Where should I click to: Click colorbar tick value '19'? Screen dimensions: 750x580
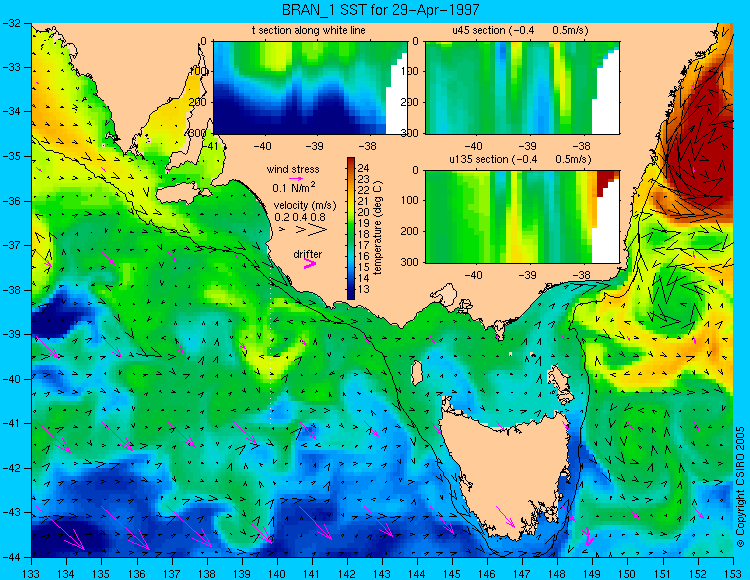coord(364,223)
